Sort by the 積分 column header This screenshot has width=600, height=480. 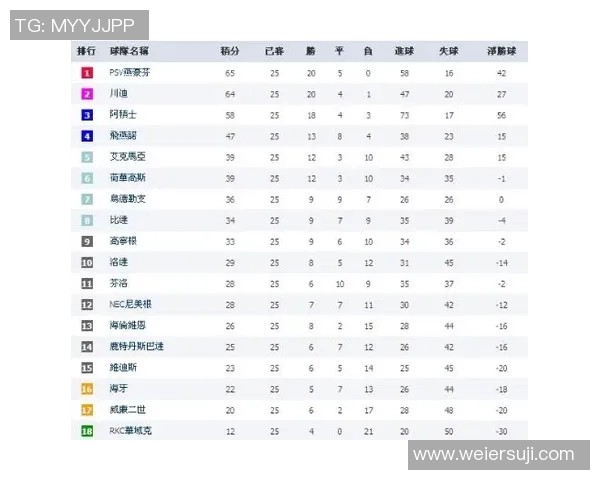point(230,50)
